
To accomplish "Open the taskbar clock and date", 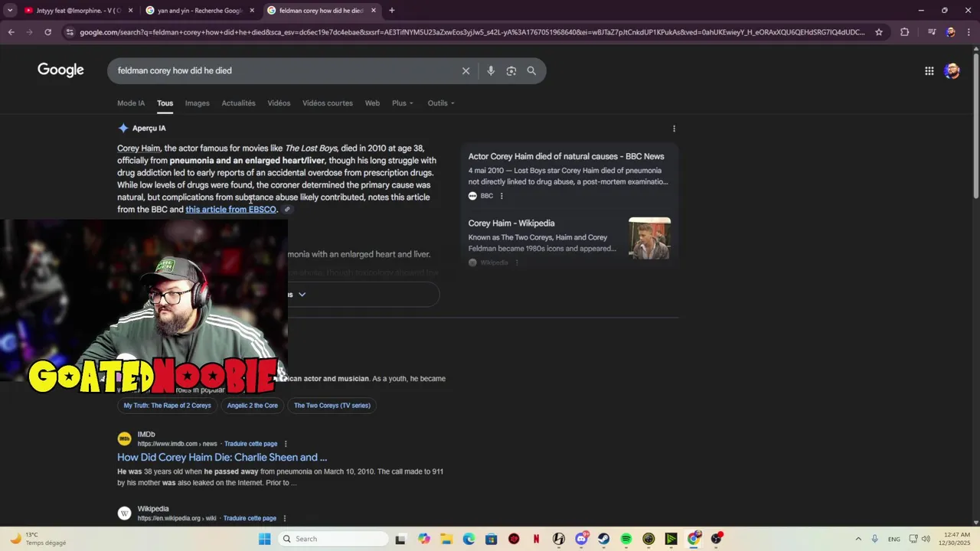I will [957, 539].
